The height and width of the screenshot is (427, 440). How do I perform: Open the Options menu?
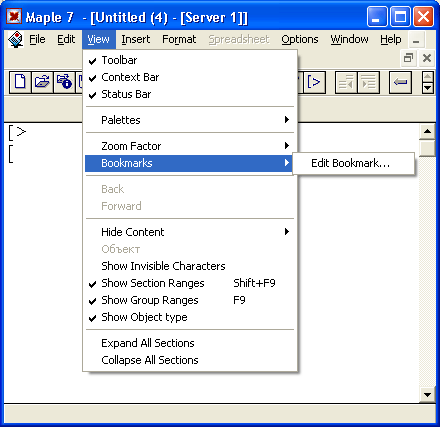pos(300,39)
